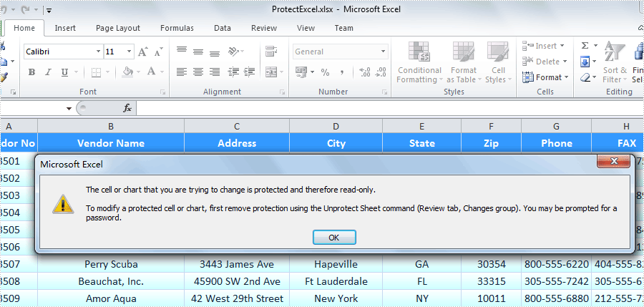
Task: Select column C header
Action: [x=237, y=127]
